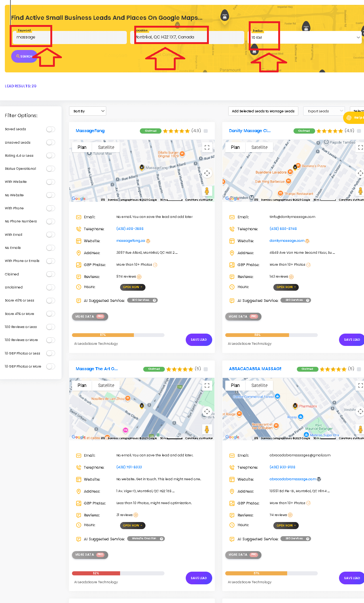Enable the Claimed filter switch
The image size is (364, 603).
(x=51, y=274)
